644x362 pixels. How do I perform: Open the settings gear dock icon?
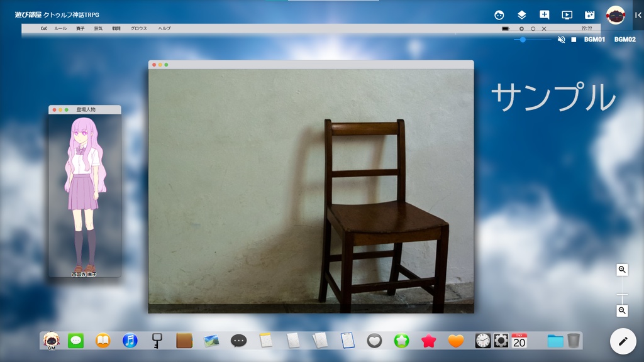click(501, 341)
